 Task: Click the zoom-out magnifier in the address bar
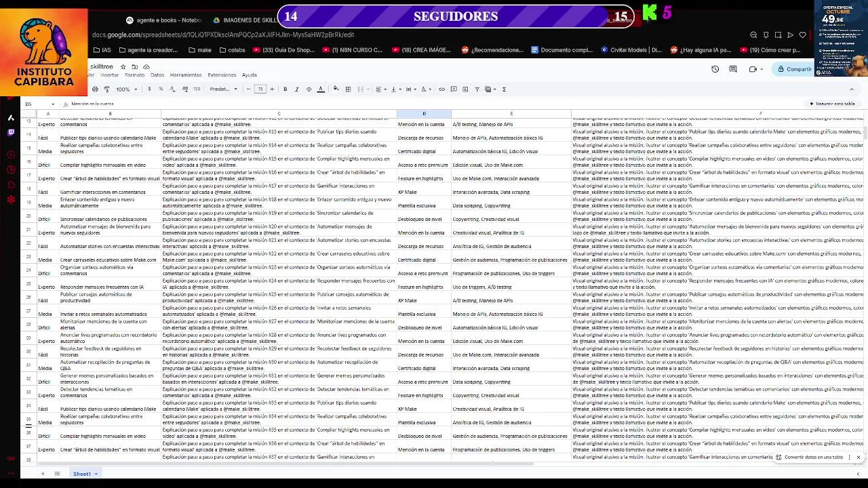pos(753,35)
